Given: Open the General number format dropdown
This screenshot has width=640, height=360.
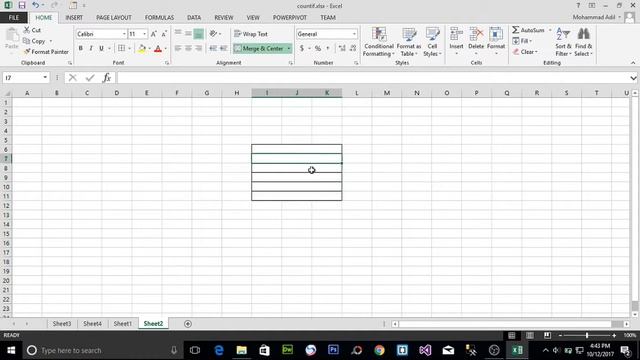Looking at the screenshot, I should pos(354,34).
